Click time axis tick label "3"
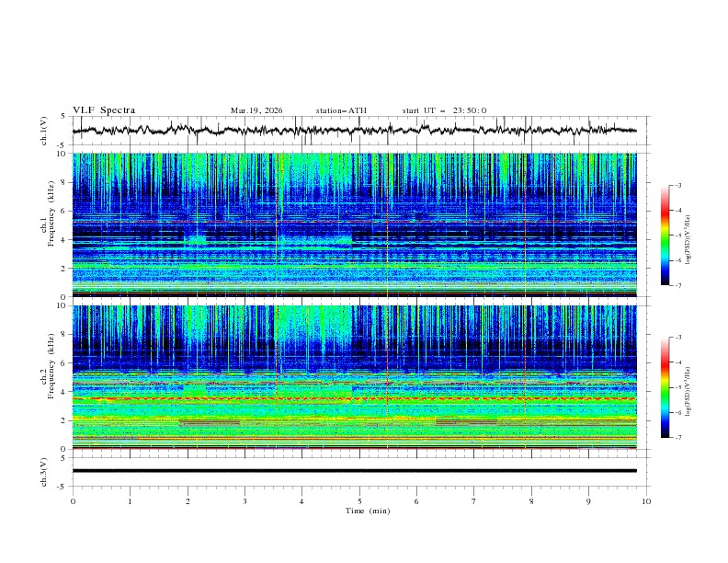This screenshot has width=728, height=563. click(245, 501)
